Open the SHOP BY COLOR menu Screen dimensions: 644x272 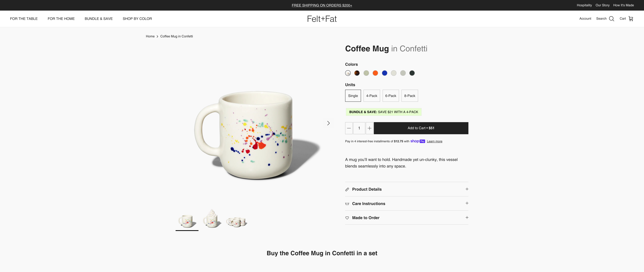pos(137,19)
